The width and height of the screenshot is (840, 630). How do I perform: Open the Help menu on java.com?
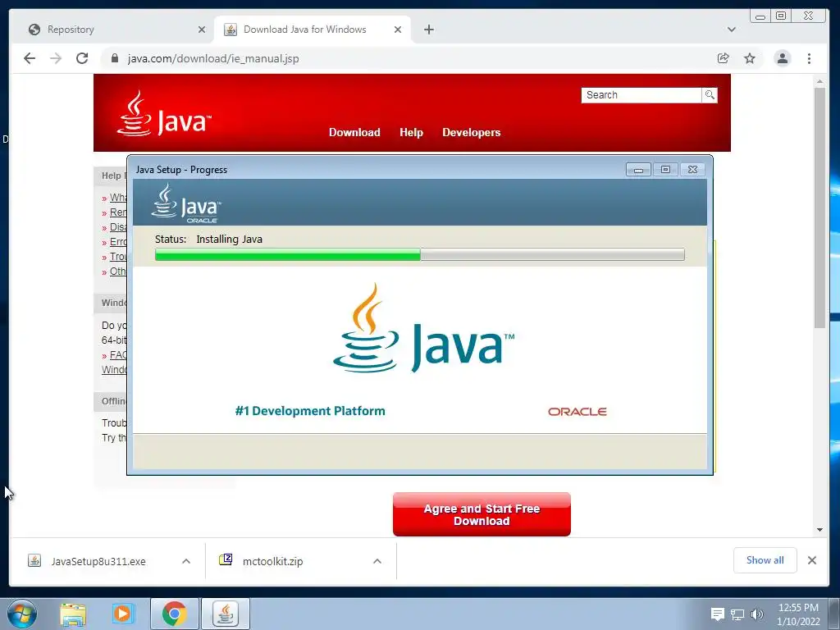(x=411, y=132)
